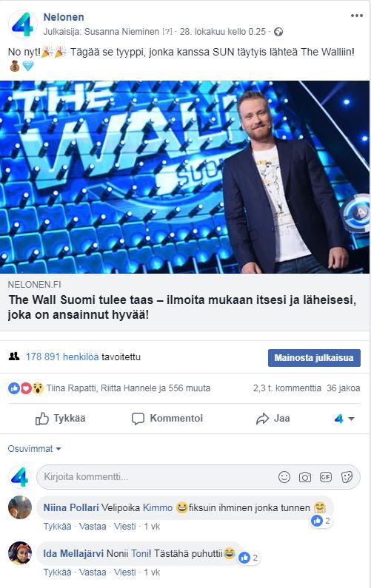Click the Nelonen page logo avatar

(22, 24)
